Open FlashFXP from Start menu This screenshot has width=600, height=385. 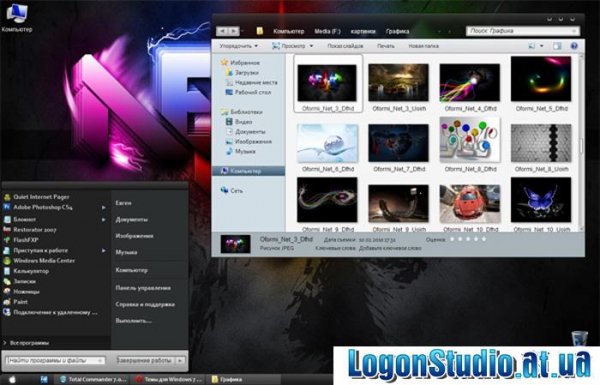tap(26, 240)
